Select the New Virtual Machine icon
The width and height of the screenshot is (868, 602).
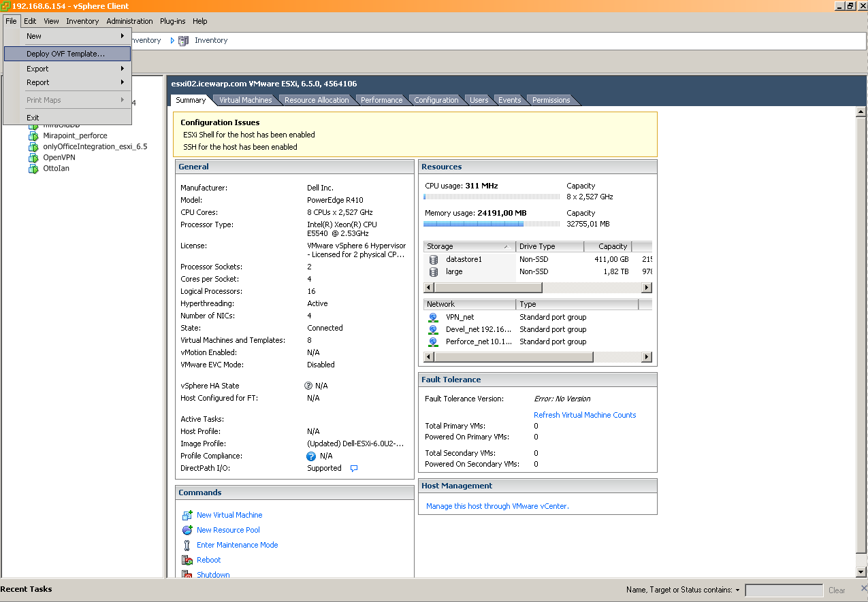click(x=189, y=515)
